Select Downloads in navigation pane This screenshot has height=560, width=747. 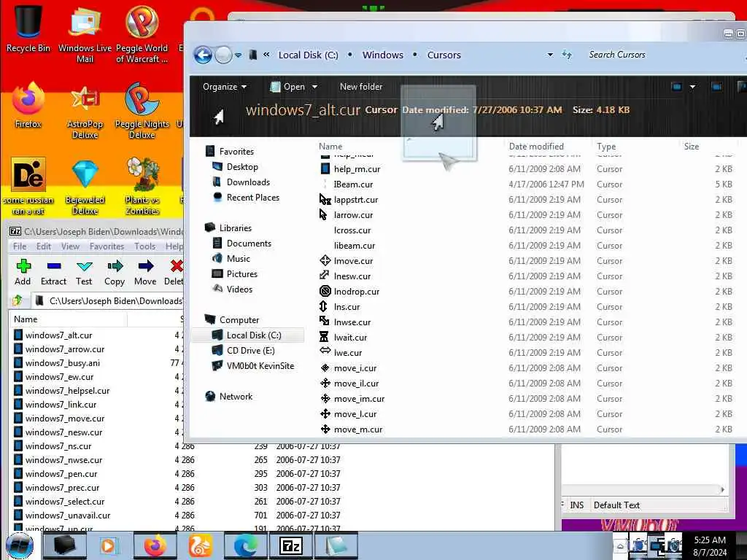tap(248, 182)
